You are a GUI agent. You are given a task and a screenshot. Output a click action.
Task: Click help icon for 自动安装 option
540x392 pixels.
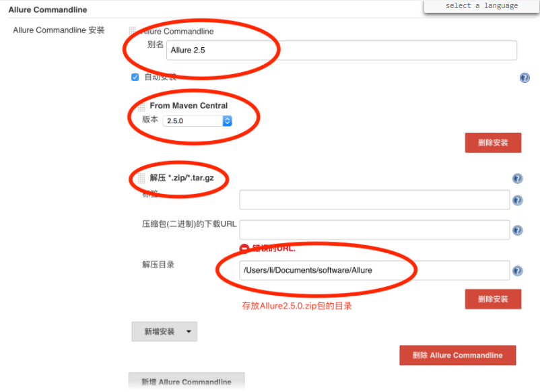525,78
